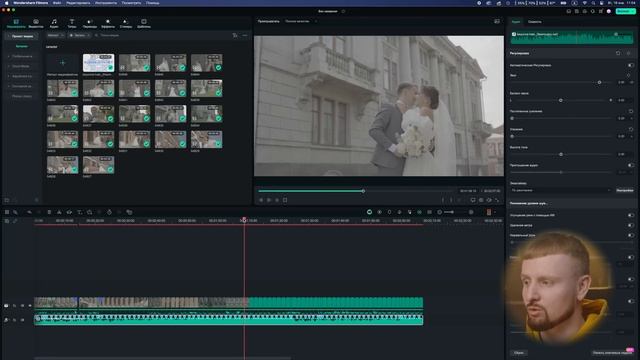The width and height of the screenshot is (640, 360).
Task: Click the orange audio meter icon
Action: point(489,212)
